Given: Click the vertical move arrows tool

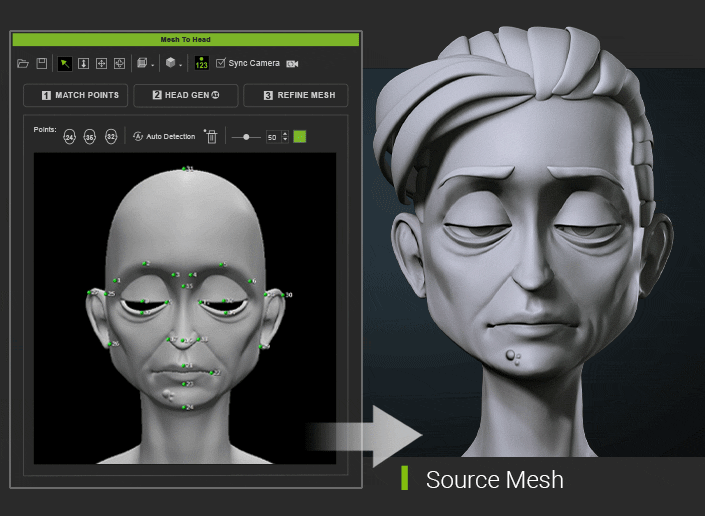Looking at the screenshot, I should click(x=83, y=63).
